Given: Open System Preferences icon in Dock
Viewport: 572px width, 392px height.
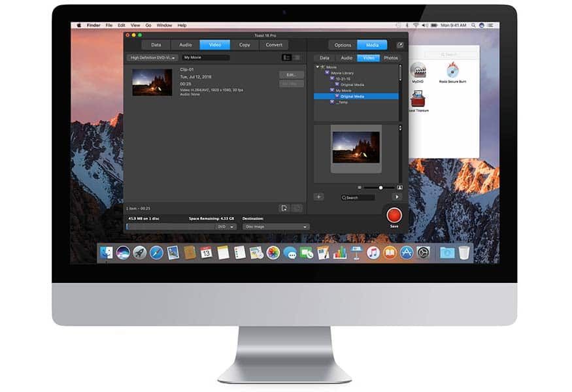Looking at the screenshot, I should [x=423, y=252].
